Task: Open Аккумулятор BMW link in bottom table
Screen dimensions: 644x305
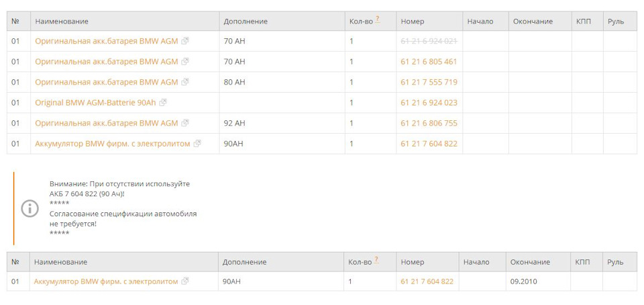Action: tap(106, 281)
